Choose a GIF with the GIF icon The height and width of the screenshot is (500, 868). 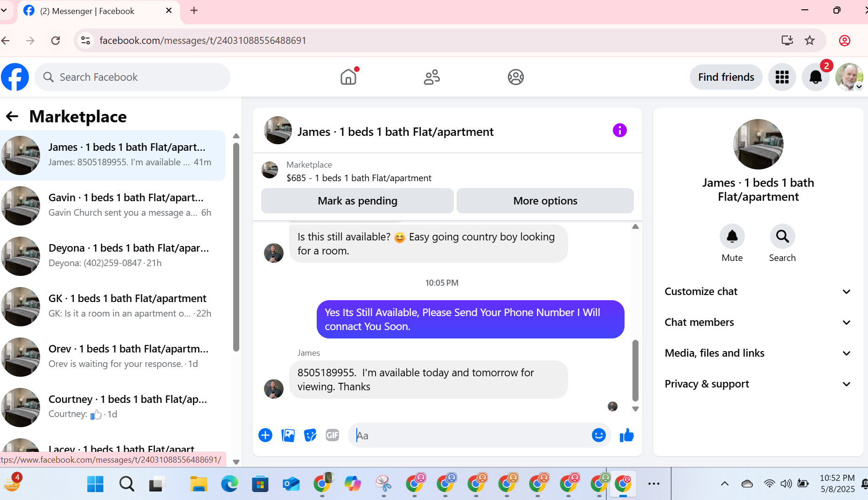click(x=333, y=435)
